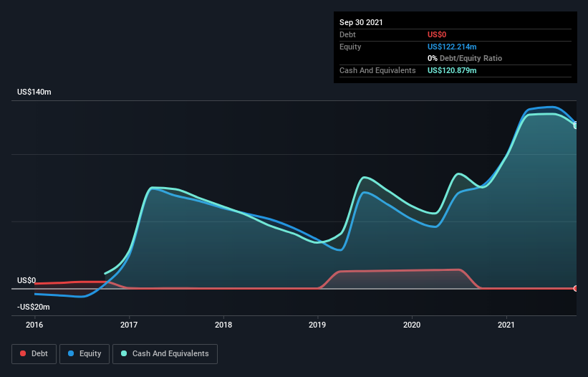Click the US$120.879m cash value in tooltip
Viewport: 588px width, 377px height.
point(452,70)
